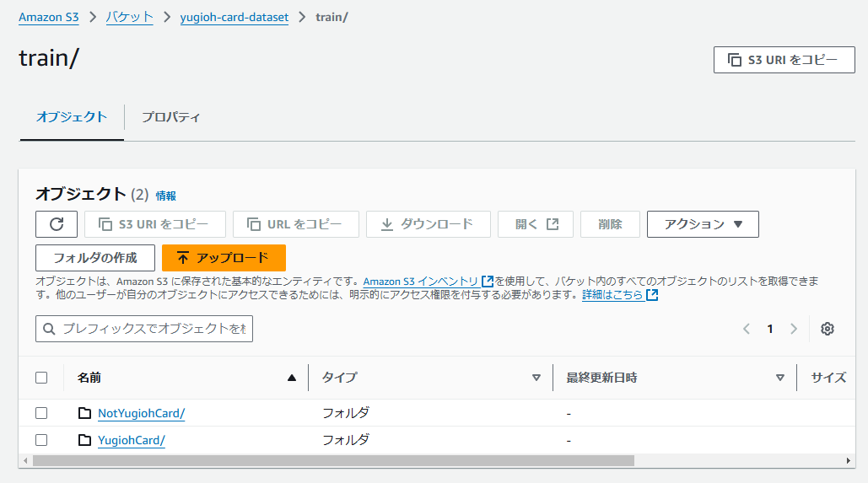
Task: Sort by タイプ column arrow
Action: pyautogui.click(x=536, y=378)
